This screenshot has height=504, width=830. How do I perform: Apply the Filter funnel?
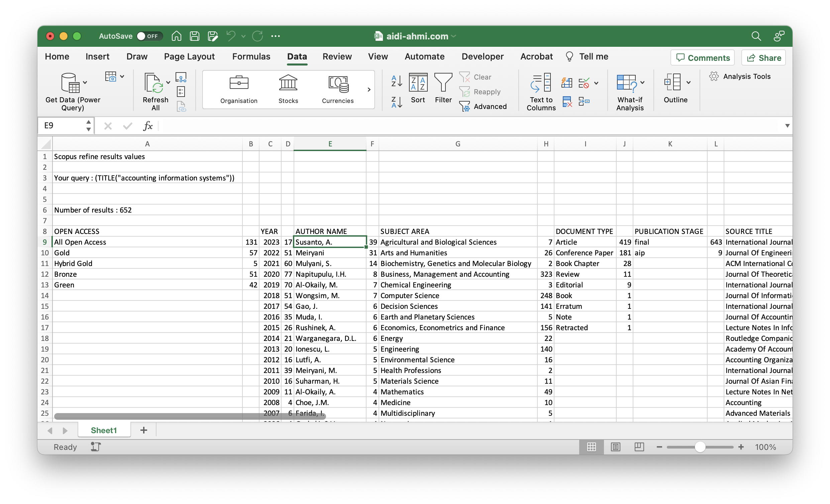pos(443,88)
